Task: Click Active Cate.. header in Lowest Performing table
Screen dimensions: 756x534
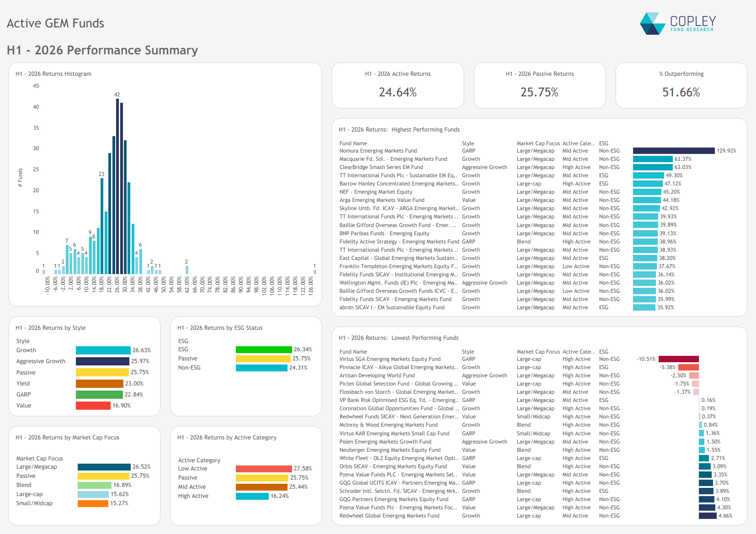Action: [579, 352]
